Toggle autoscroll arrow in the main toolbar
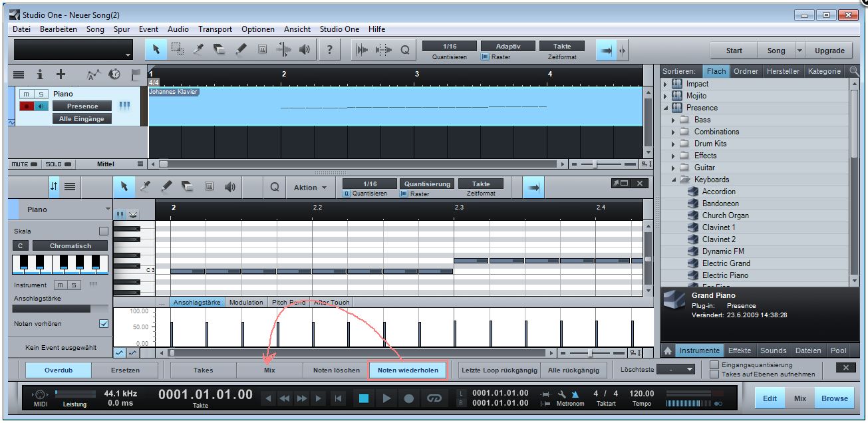This screenshot has height=423, width=868. click(606, 51)
